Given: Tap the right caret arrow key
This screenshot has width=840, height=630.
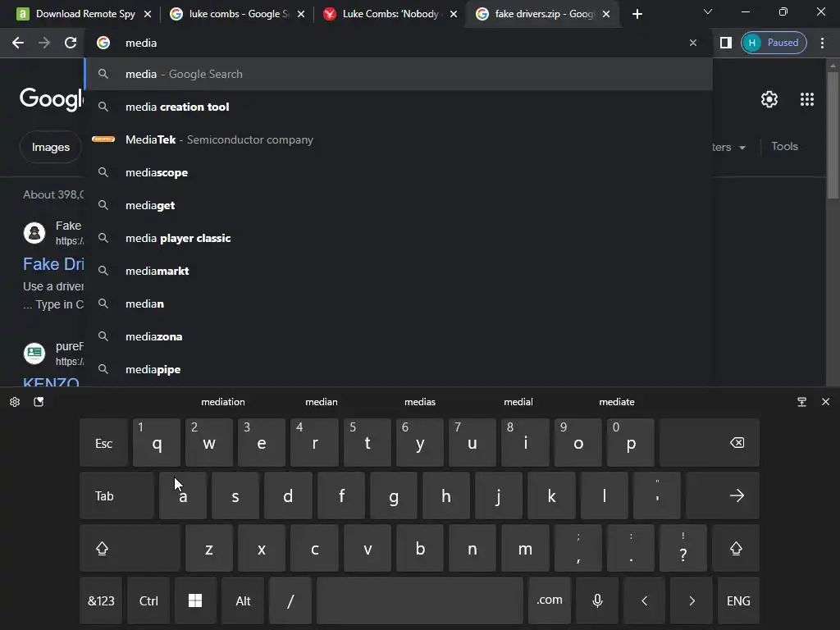Looking at the screenshot, I should pos(692,600).
